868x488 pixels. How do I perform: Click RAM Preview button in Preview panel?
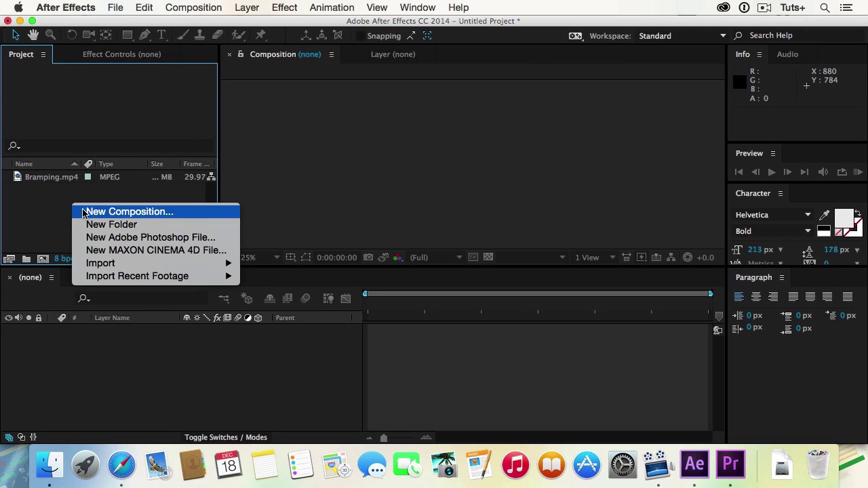[x=858, y=172]
